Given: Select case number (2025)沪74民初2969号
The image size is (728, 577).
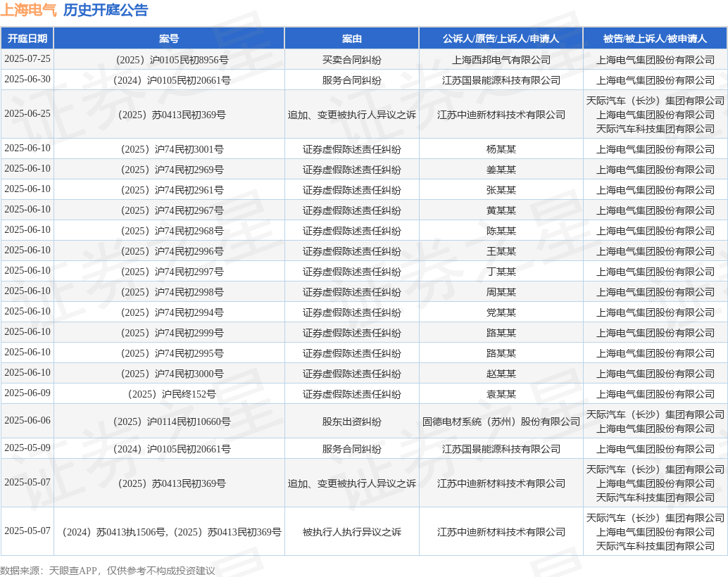Looking at the screenshot, I should (172, 170).
